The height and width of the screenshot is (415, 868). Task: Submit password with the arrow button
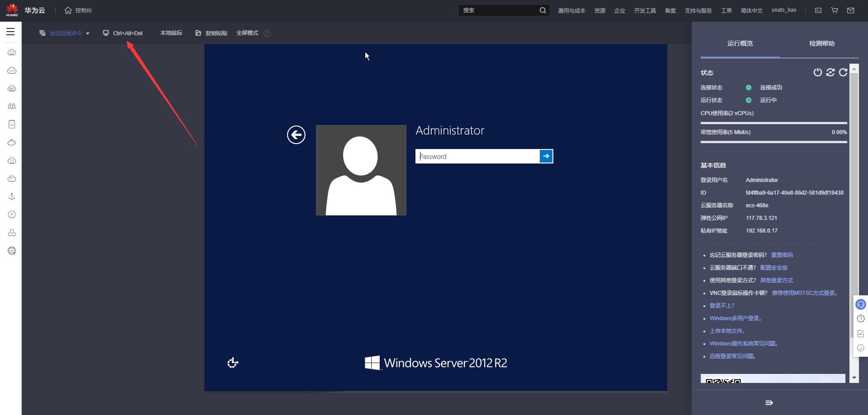546,156
